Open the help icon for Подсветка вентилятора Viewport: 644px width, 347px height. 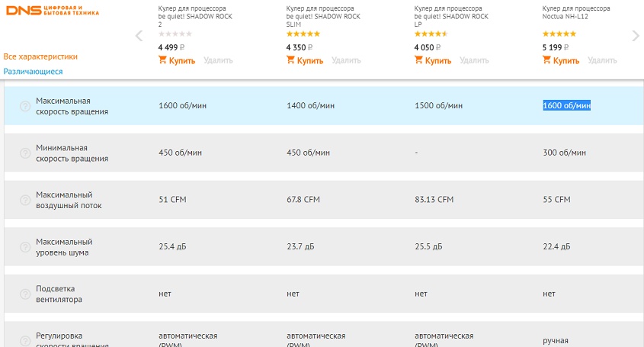pyautogui.click(x=24, y=294)
